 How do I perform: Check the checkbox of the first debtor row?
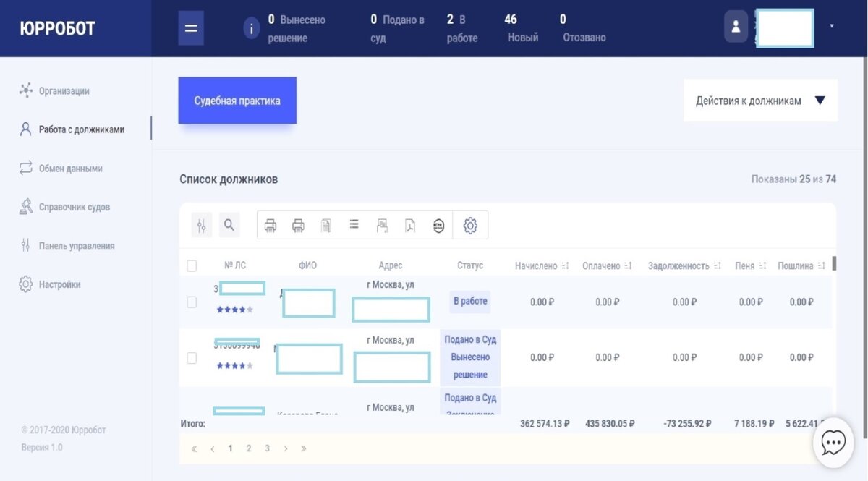pyautogui.click(x=192, y=302)
